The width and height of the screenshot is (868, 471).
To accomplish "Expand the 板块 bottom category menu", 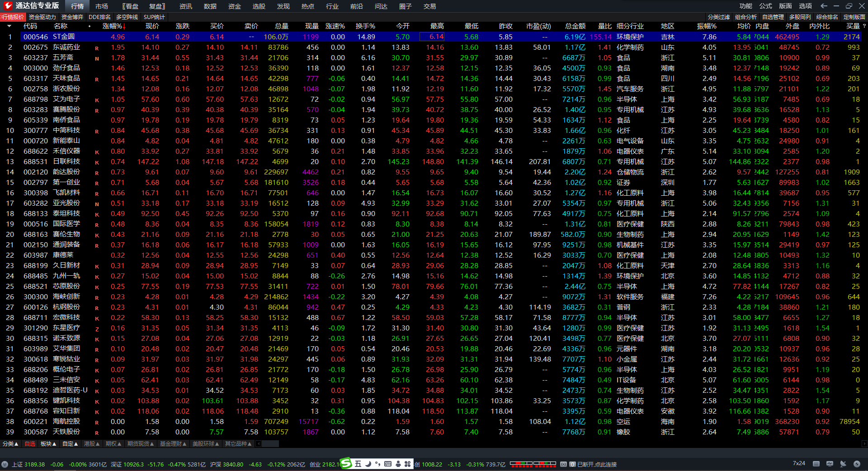I will pyautogui.click(x=48, y=444).
